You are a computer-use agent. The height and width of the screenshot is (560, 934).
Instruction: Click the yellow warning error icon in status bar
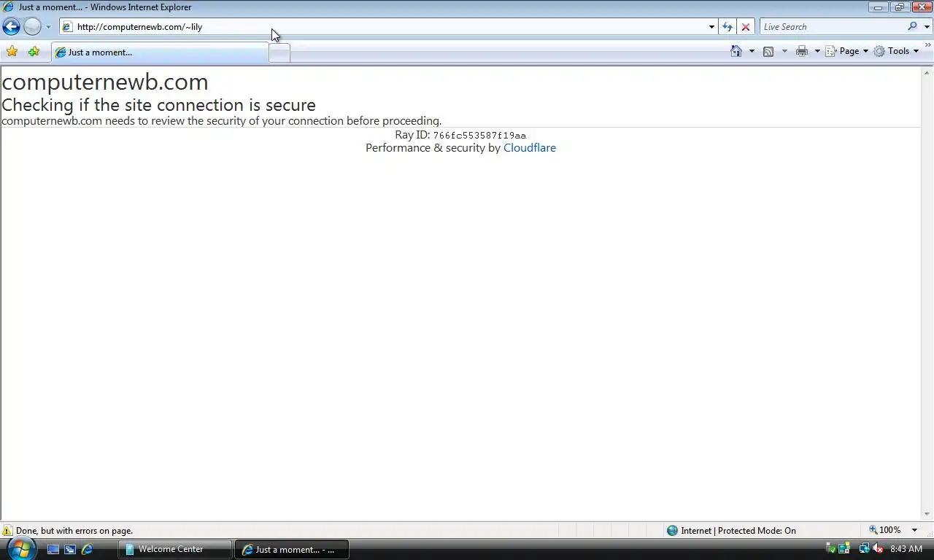click(x=7, y=531)
